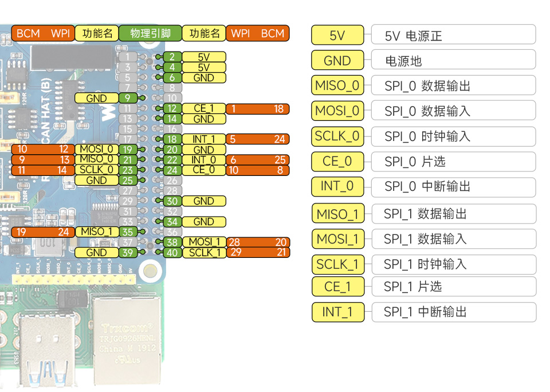Expand the SPI_0 时钟输入 description row
Screen dimensions: 550x392
pyautogui.click(x=454, y=136)
